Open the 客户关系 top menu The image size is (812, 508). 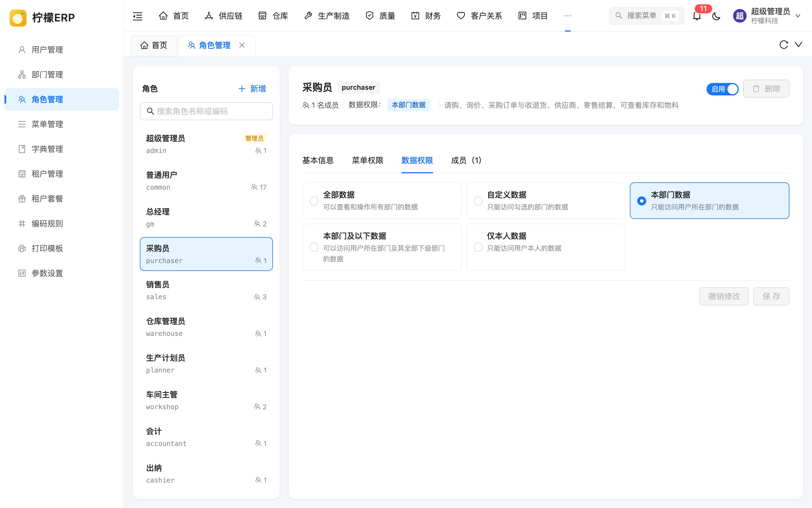(x=479, y=16)
